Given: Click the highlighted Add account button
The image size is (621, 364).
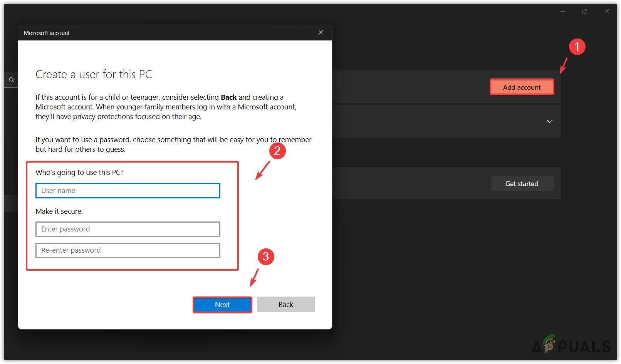Looking at the screenshot, I should 522,87.
